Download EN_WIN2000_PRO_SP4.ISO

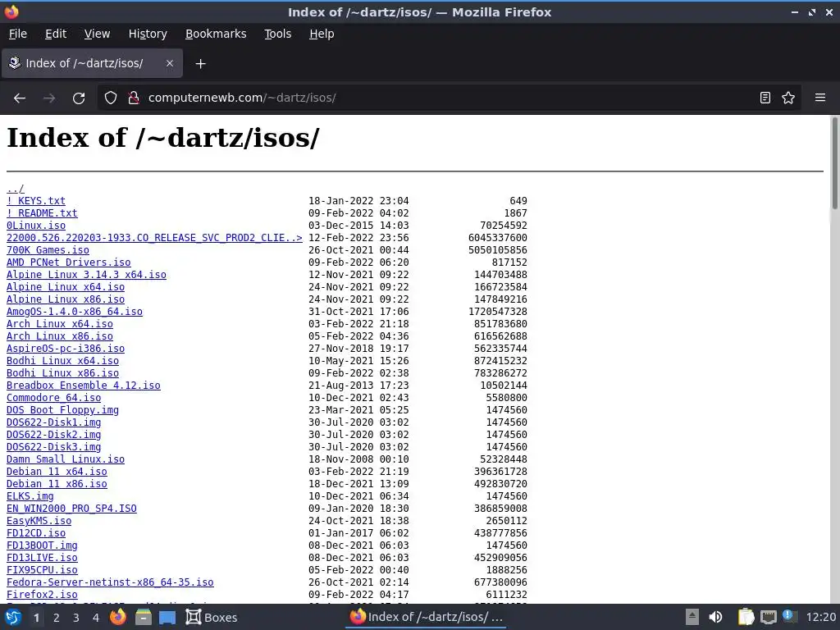tap(71, 509)
